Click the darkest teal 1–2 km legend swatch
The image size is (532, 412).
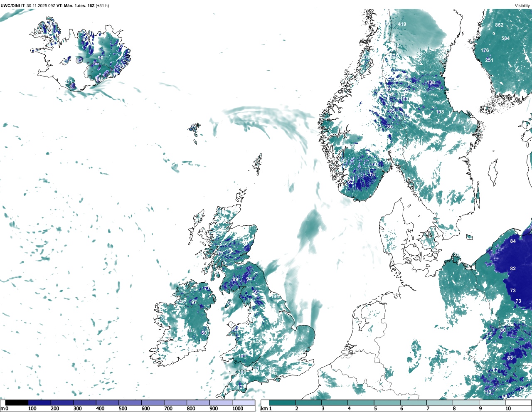(282, 403)
